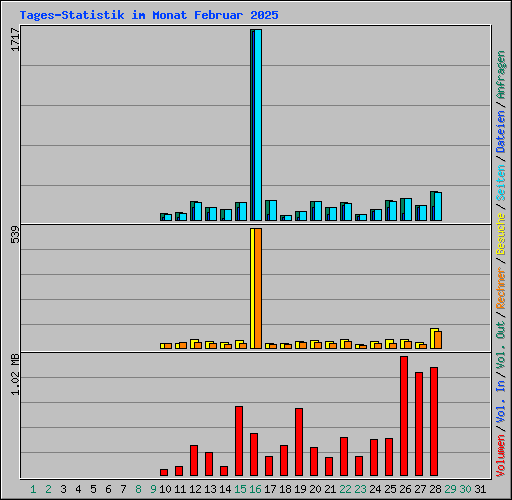Viewport: 512px width, 500px height.
Task: Click the 'Besuche' legend label
Action: click(501, 234)
